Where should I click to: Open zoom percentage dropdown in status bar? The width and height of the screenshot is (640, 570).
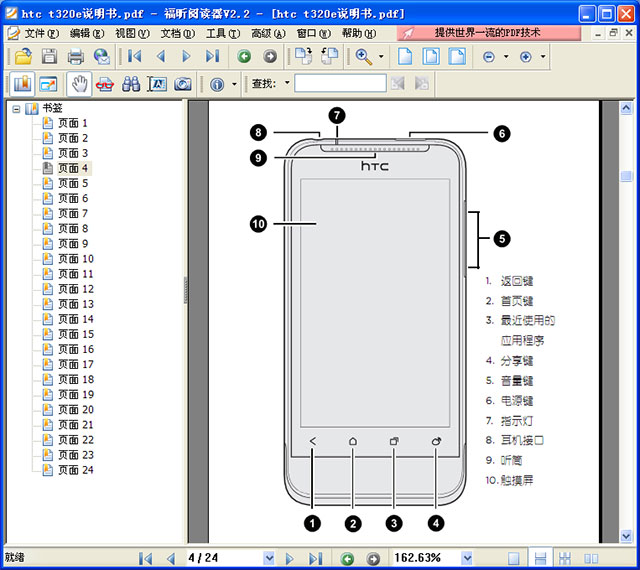coord(467,558)
